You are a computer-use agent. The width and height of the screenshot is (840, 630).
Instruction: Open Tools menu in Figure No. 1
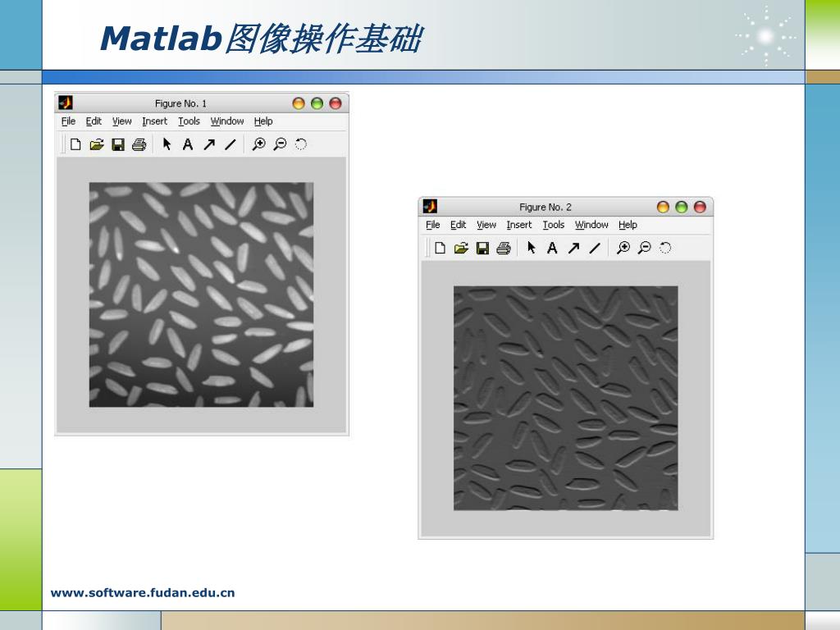coord(189,121)
